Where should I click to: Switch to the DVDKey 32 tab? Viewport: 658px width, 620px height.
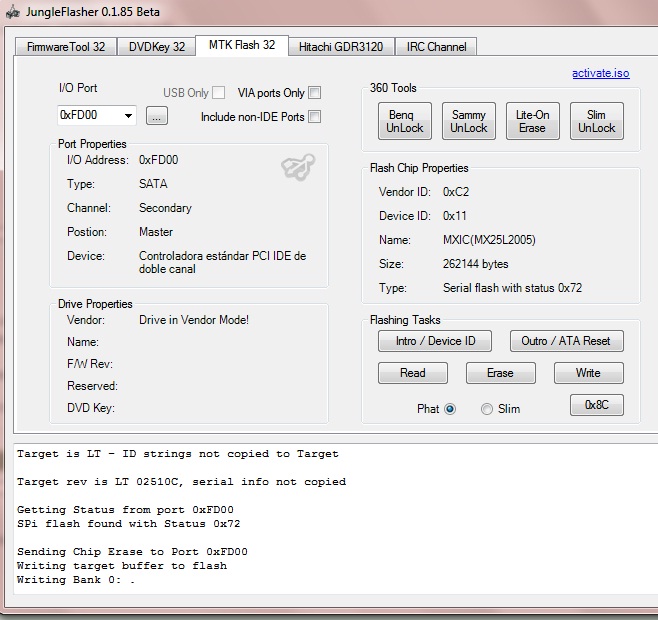[x=156, y=47]
